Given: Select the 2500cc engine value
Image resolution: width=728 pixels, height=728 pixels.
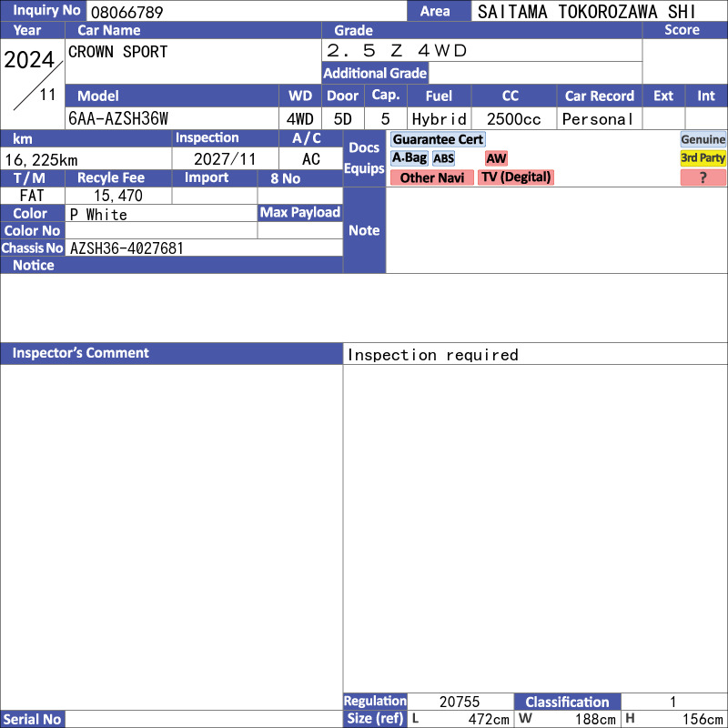Looking at the screenshot, I should tap(513, 119).
